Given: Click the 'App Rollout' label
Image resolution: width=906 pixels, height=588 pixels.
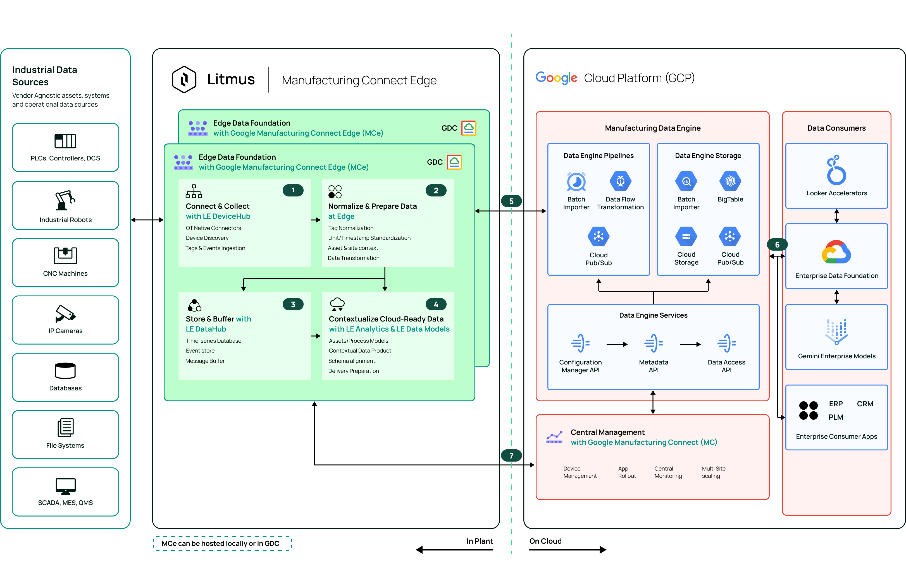Looking at the screenshot, I should point(627,472).
